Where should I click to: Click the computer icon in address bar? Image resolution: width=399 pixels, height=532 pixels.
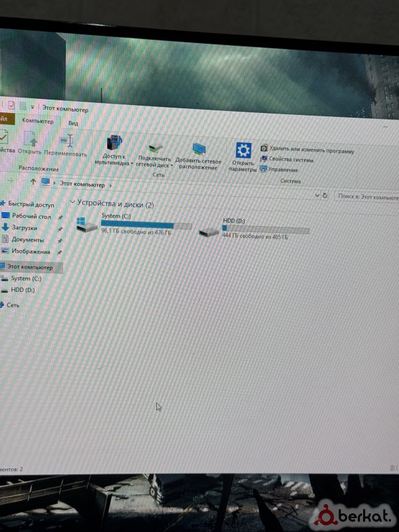(x=45, y=182)
